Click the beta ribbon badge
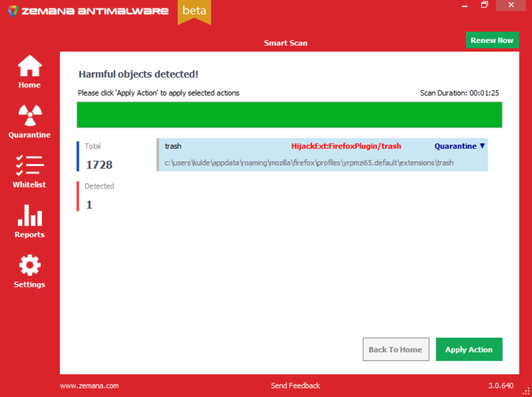Image resolution: width=532 pixels, height=397 pixels. click(x=194, y=12)
